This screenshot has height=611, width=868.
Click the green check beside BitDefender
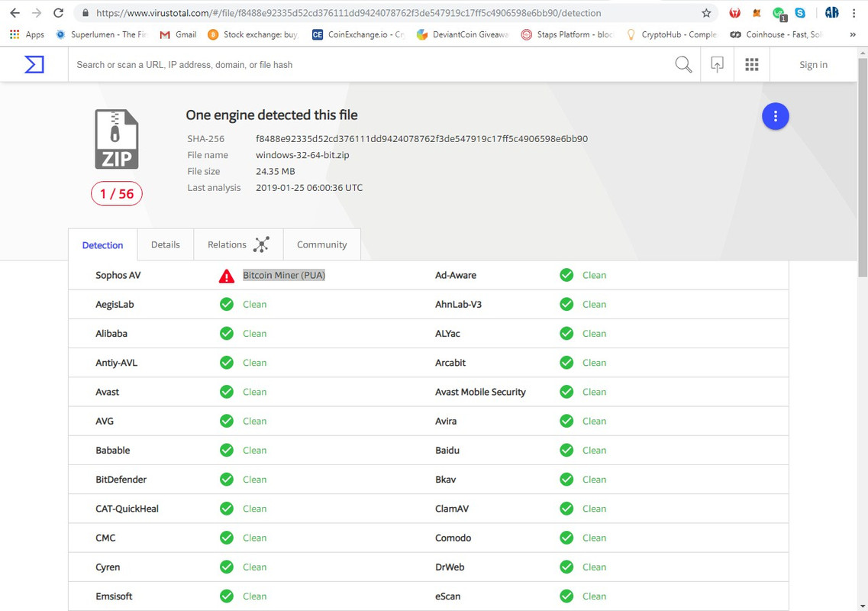(x=227, y=479)
